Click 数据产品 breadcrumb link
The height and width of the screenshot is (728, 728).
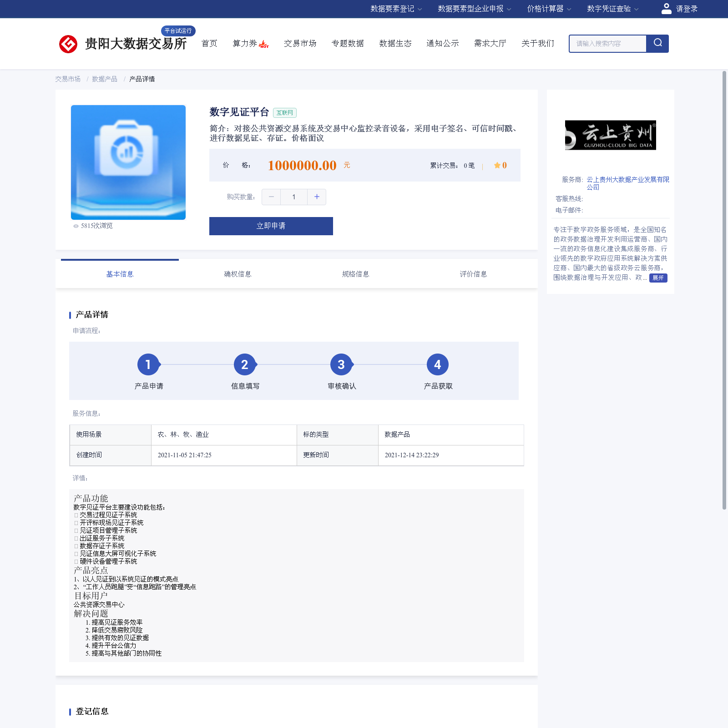(x=105, y=79)
